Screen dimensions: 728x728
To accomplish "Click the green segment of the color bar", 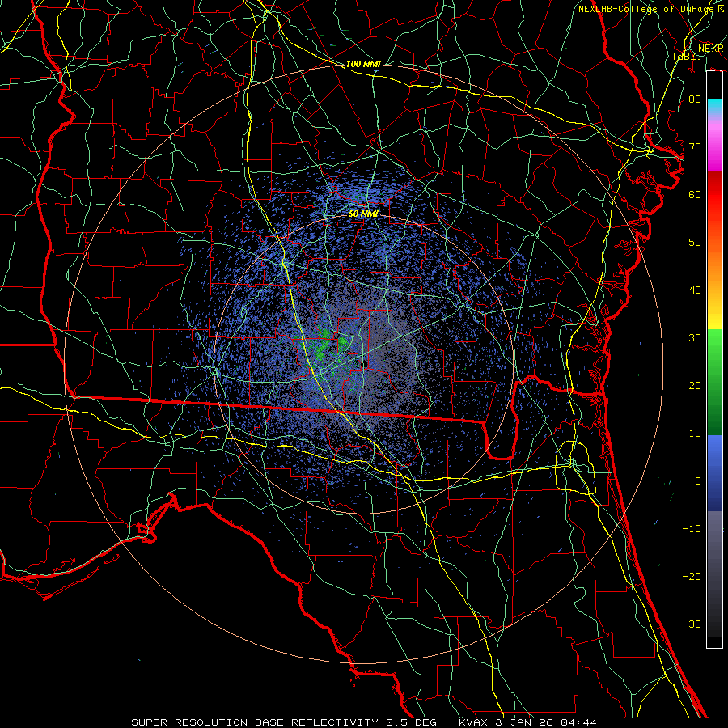I will [x=714, y=382].
